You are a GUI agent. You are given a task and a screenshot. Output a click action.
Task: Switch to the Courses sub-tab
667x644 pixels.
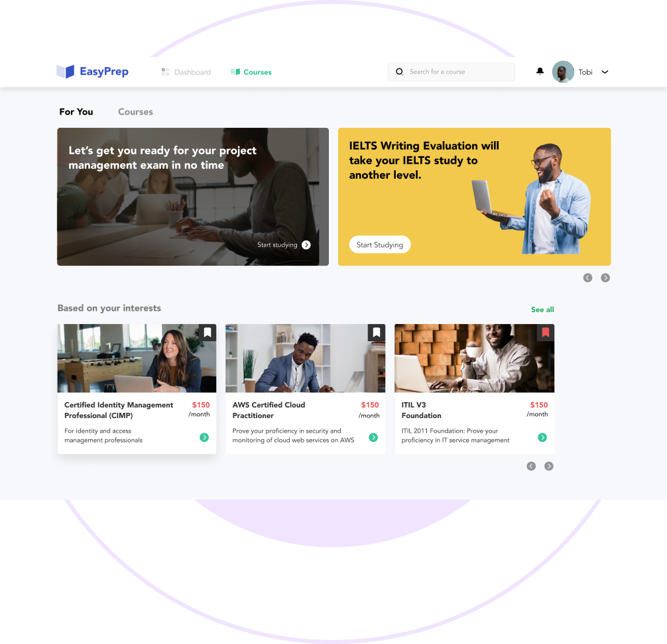(x=135, y=112)
